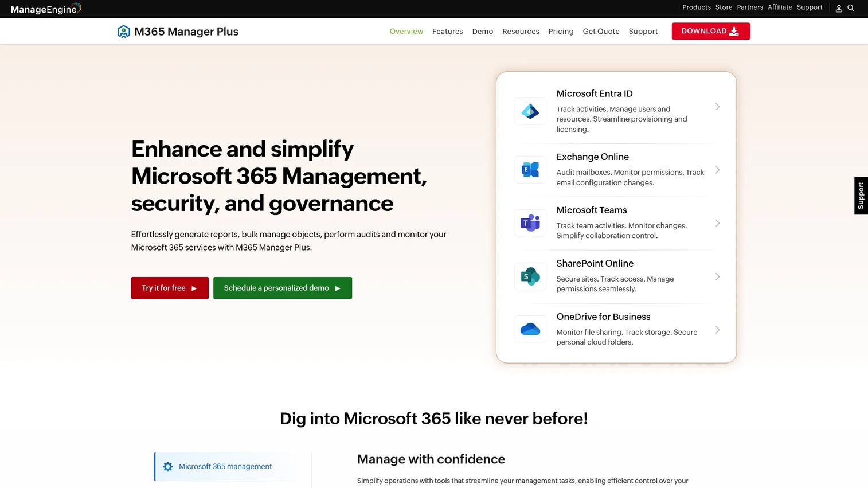
Task: Open the OneDrive for Business title link
Action: [x=603, y=317]
